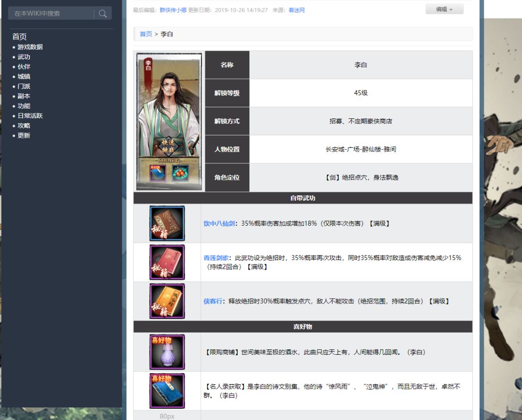
Task: Click the purple wine vase favorite item icon
Action: click(x=167, y=352)
